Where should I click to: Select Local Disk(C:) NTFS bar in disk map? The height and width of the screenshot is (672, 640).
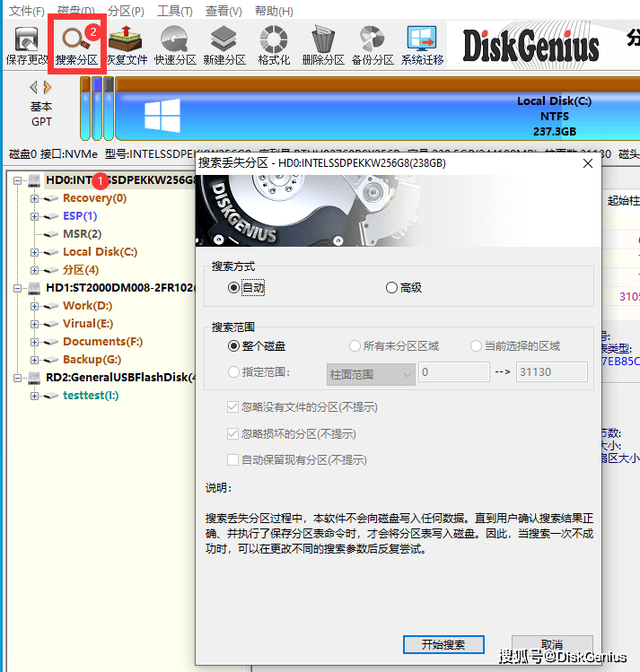377,109
